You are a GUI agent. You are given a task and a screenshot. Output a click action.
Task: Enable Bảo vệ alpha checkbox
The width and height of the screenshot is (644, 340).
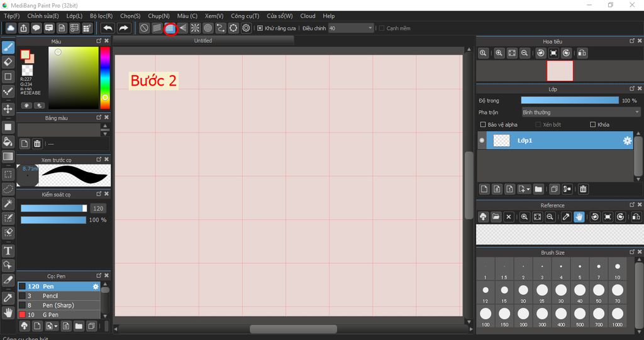(483, 125)
